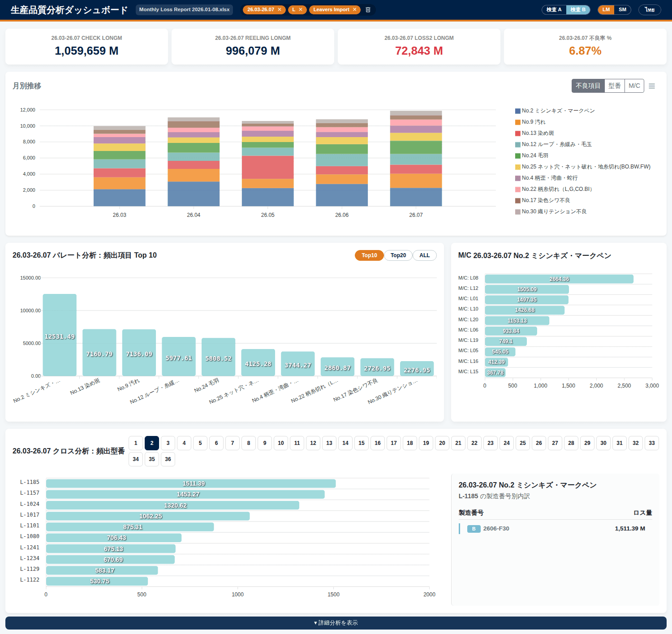Screen dimensions: 672x634
Task: Remove the 26.03-26.07 filter chip
Action: pyautogui.click(x=280, y=9)
